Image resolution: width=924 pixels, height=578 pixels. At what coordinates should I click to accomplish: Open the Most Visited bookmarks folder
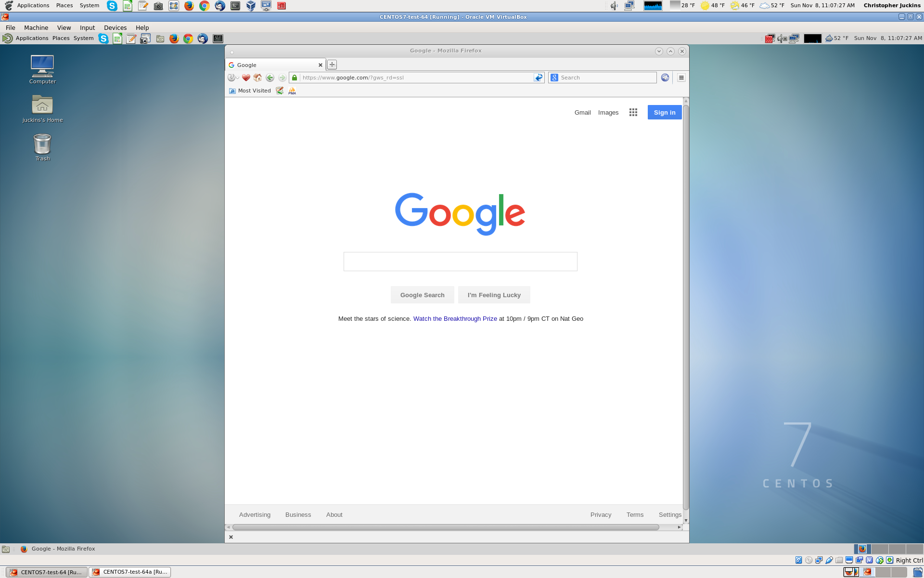pos(250,91)
